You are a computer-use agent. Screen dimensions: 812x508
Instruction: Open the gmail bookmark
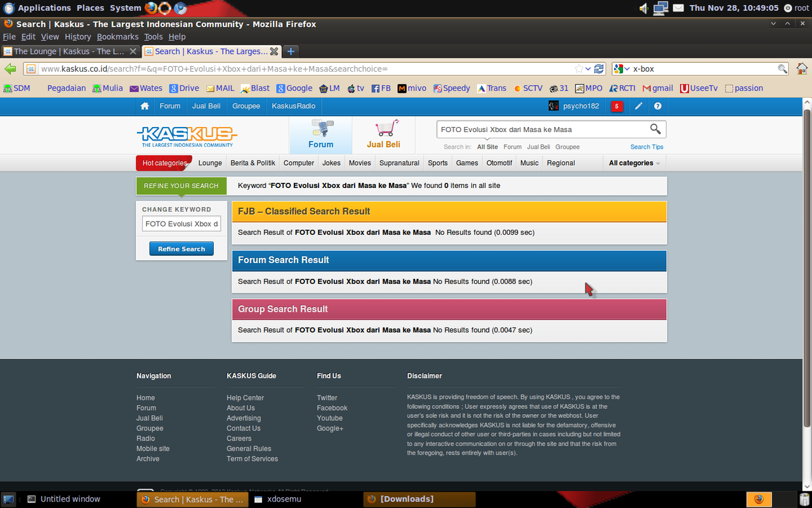[658, 88]
